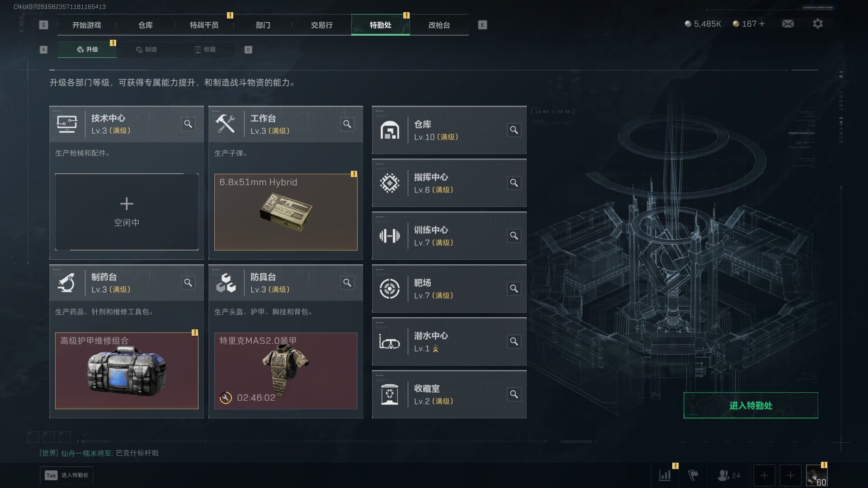
Task: Switch to the 改枪台 tab
Action: (439, 25)
